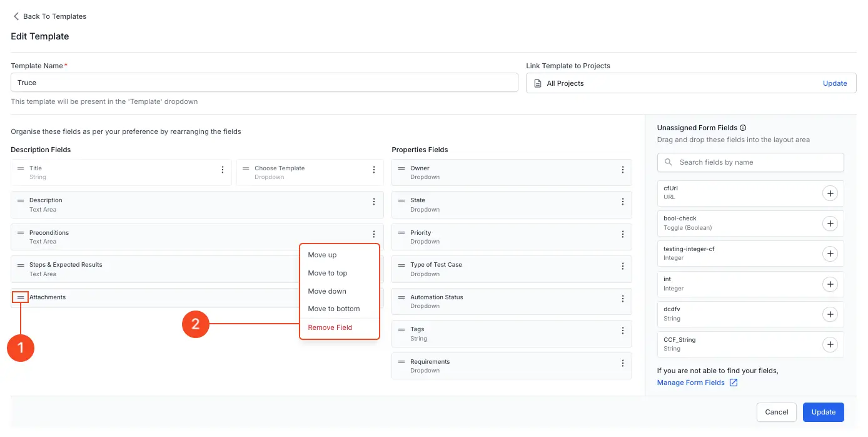
Task: Add the cfUrl field with plus icon
Action: (x=829, y=193)
